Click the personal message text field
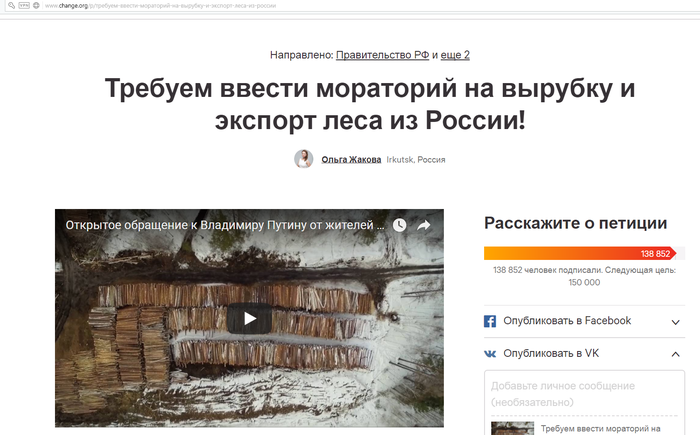This screenshot has height=435, width=700. [x=584, y=394]
